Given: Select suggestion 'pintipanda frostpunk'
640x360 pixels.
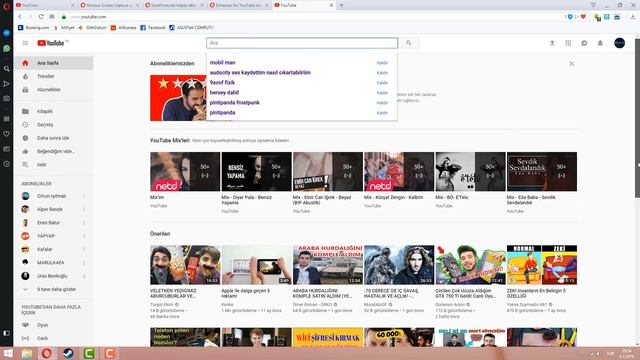Looking at the screenshot, I should coord(235,102).
